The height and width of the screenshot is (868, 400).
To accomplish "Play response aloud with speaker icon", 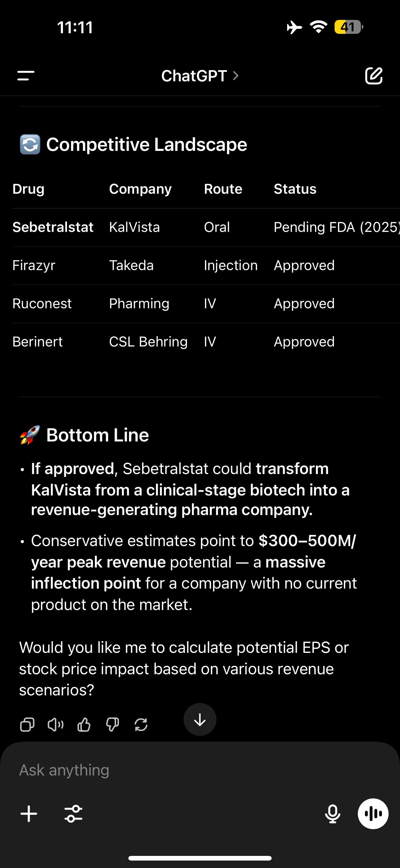I will pos(56,725).
